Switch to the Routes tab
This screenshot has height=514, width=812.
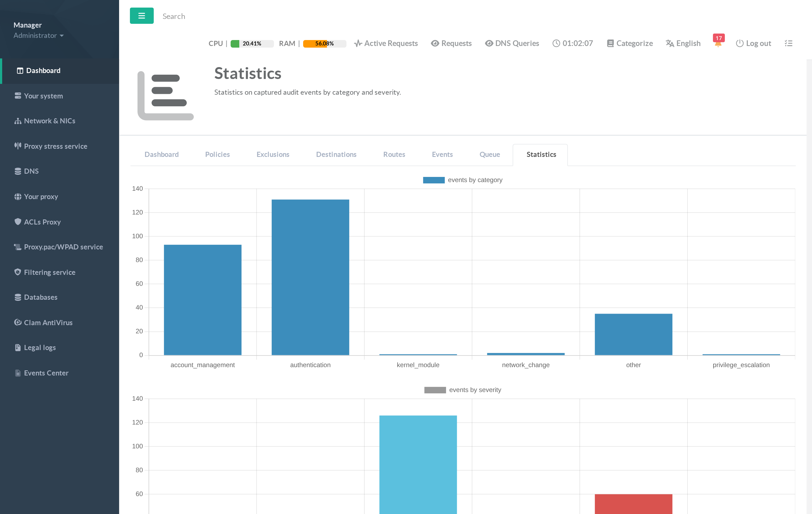tap(394, 154)
